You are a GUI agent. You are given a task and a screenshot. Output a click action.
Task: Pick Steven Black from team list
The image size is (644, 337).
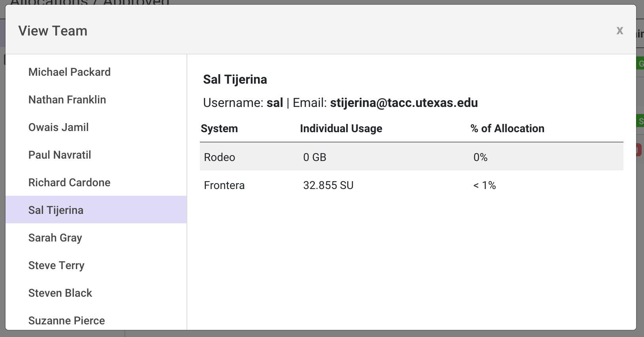pyautogui.click(x=60, y=293)
